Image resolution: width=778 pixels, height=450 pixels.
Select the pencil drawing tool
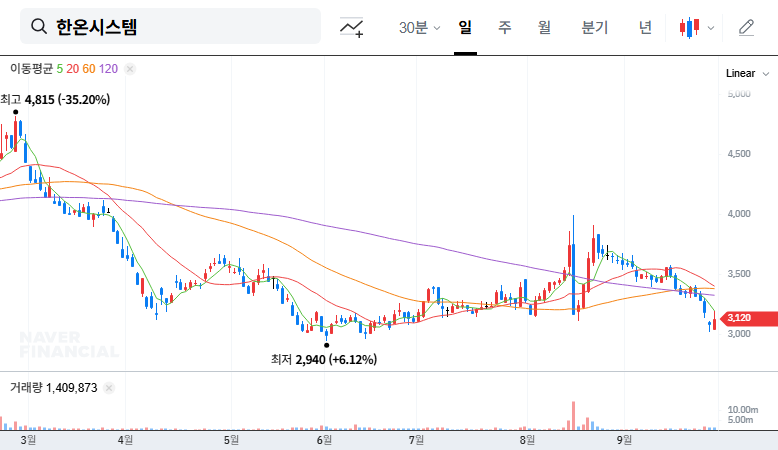coord(746,27)
